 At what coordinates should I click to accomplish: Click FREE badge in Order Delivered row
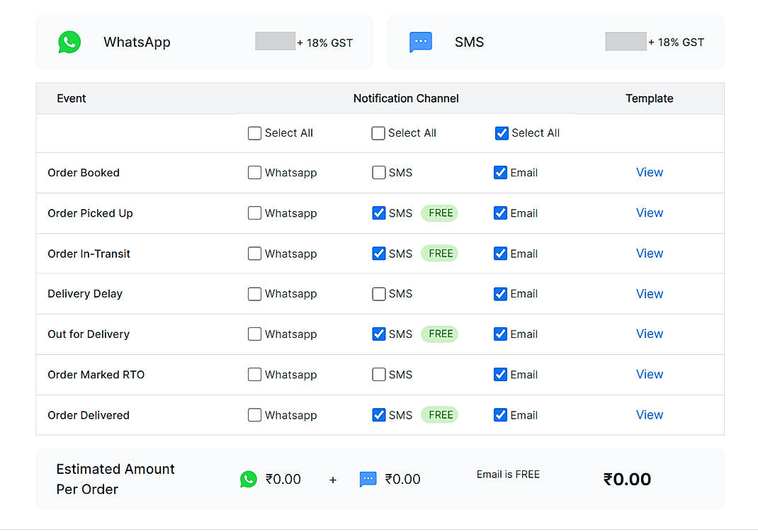[x=439, y=415]
